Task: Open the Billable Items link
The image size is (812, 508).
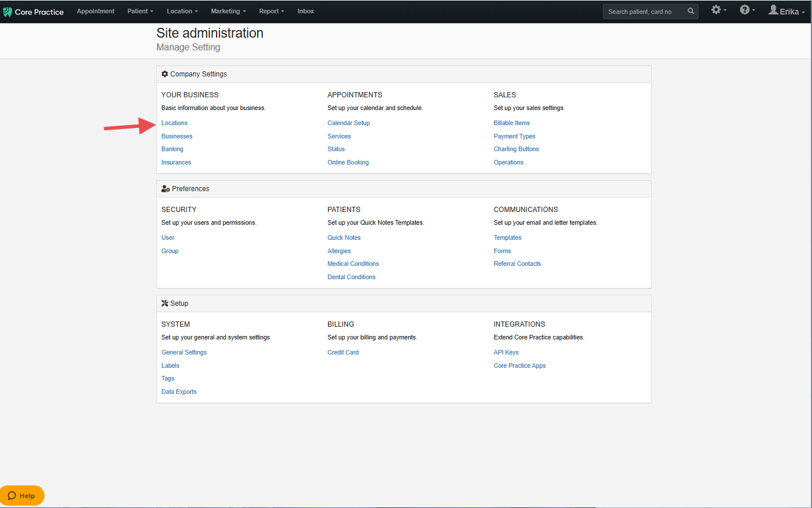Action: (511, 123)
